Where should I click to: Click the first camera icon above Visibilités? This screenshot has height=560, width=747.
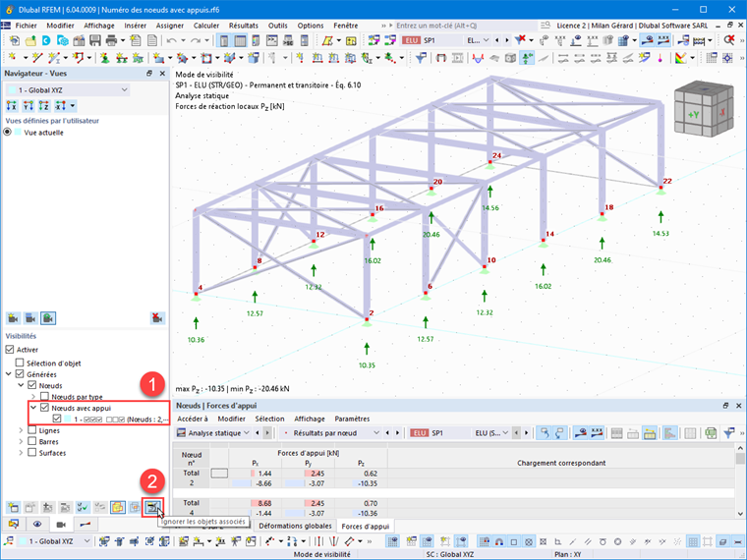[x=14, y=318]
